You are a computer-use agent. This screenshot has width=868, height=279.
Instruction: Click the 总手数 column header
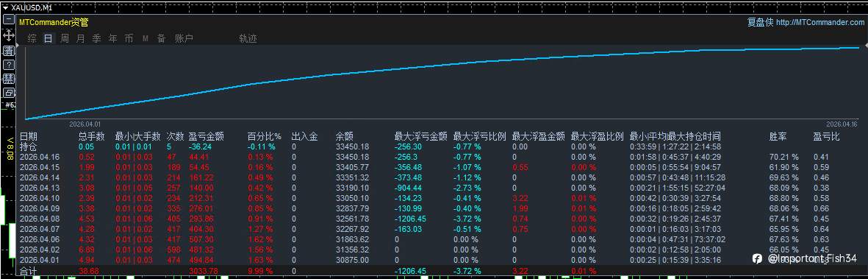click(x=91, y=136)
